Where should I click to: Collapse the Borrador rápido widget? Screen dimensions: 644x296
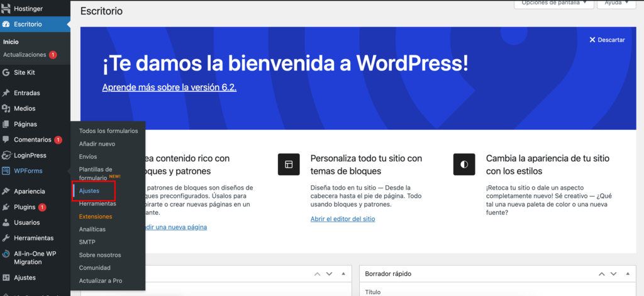(628, 274)
